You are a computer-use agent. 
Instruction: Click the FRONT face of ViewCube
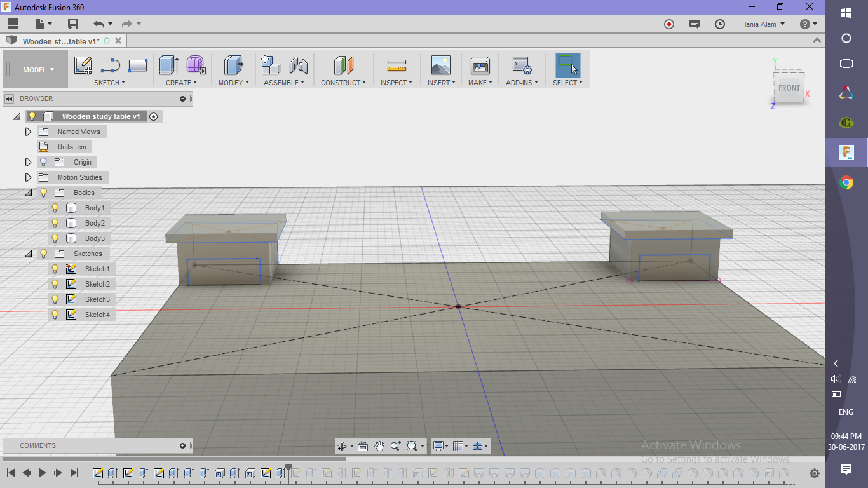789,88
